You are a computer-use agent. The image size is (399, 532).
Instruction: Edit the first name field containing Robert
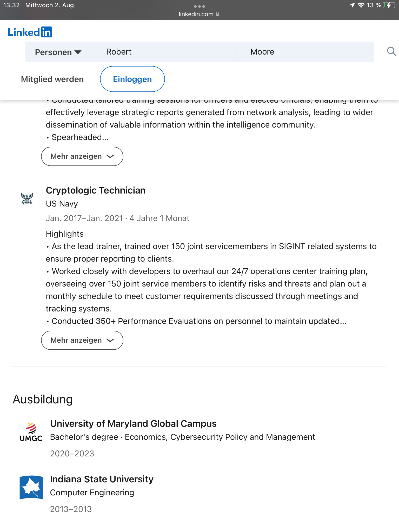[163, 52]
